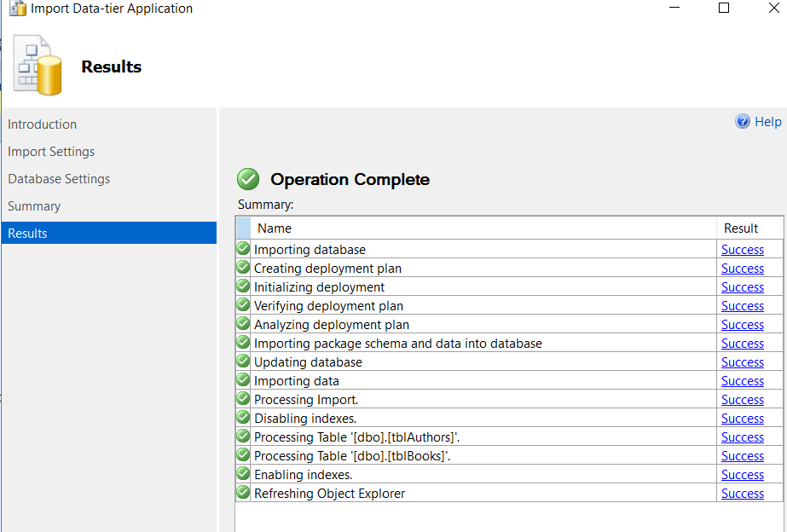This screenshot has height=532, width=787.
Task: Click Success link for Enabling indexes
Action: pyautogui.click(x=742, y=475)
